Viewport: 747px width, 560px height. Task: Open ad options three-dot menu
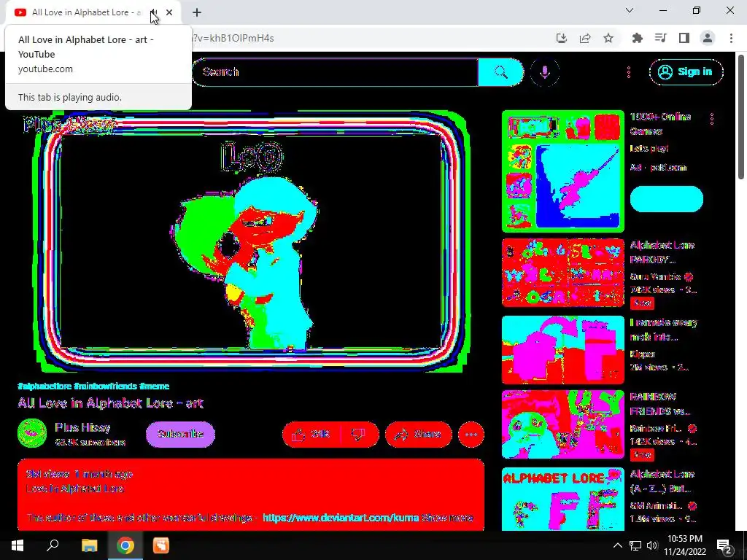click(x=712, y=119)
